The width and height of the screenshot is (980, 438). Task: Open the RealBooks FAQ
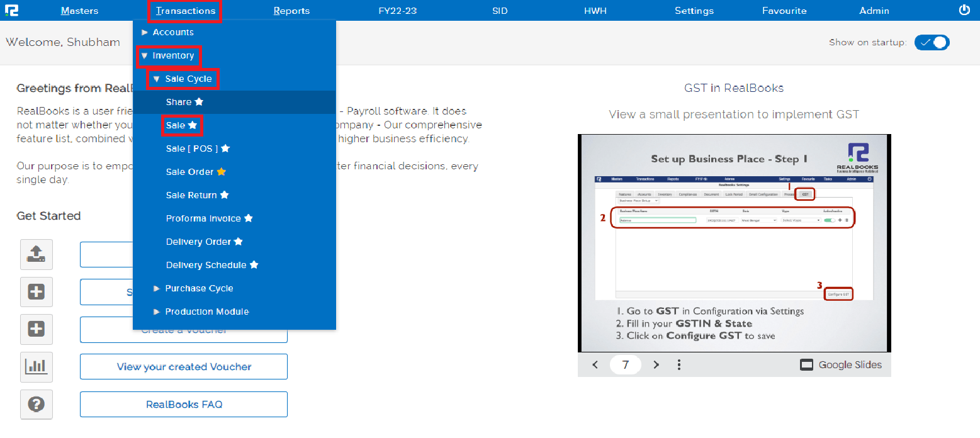pyautogui.click(x=183, y=404)
